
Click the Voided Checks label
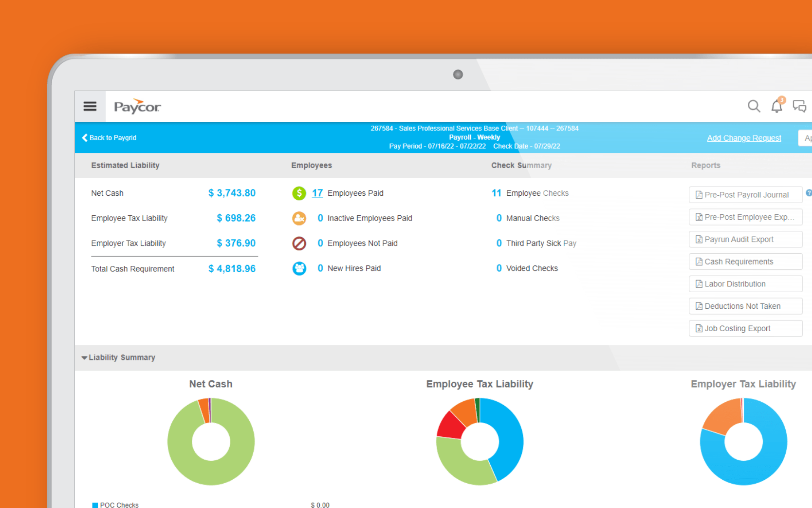click(532, 268)
